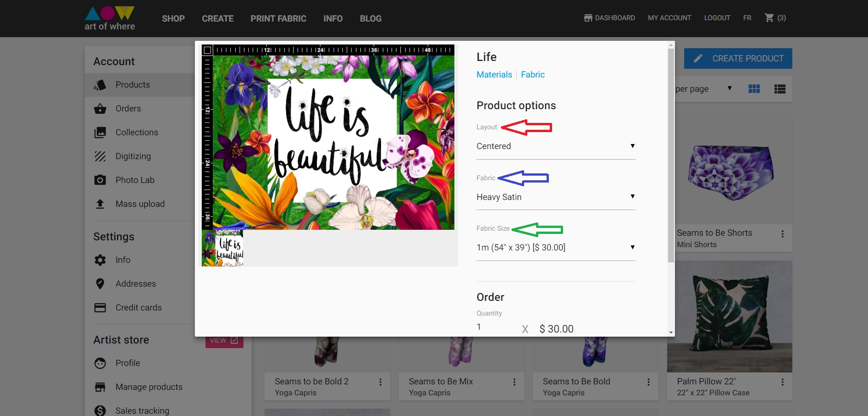Switch to grid view icon
Image resolution: width=868 pixels, height=416 pixels.
(x=754, y=89)
